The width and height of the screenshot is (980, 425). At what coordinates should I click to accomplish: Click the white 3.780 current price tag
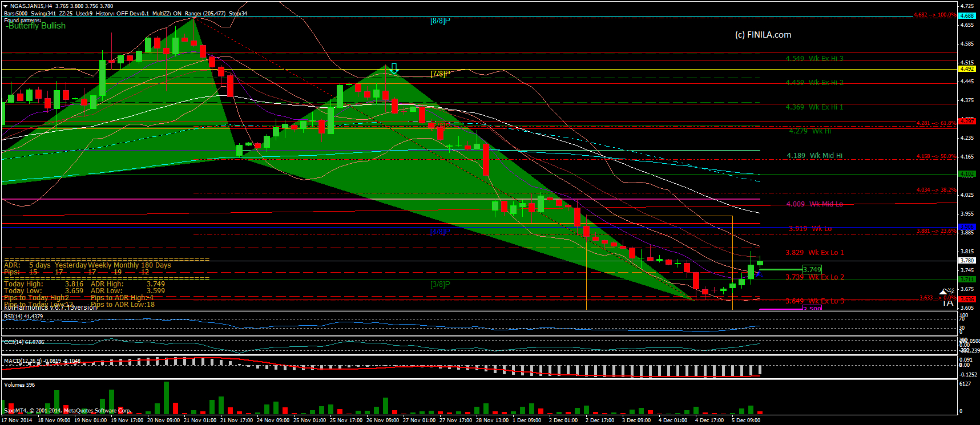967,261
